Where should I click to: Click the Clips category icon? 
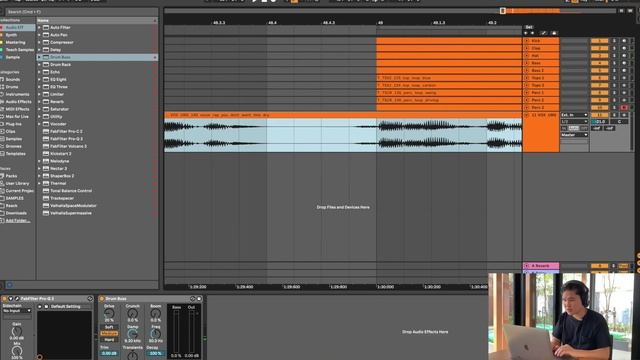(2, 131)
